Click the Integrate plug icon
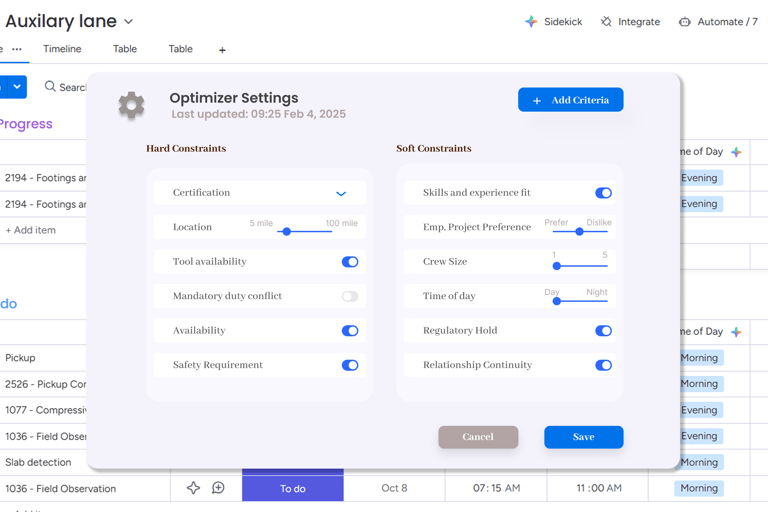 click(x=606, y=21)
